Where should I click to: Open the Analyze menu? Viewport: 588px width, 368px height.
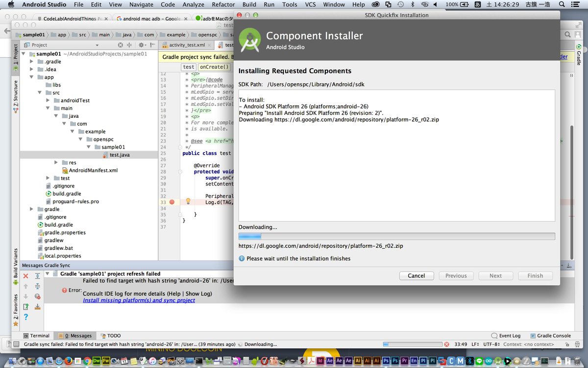click(193, 4)
